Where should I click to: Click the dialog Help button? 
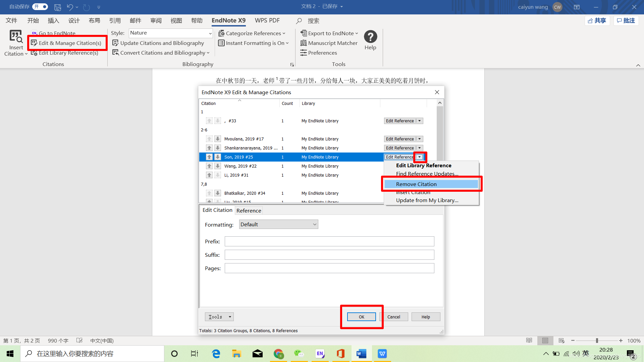click(426, 317)
